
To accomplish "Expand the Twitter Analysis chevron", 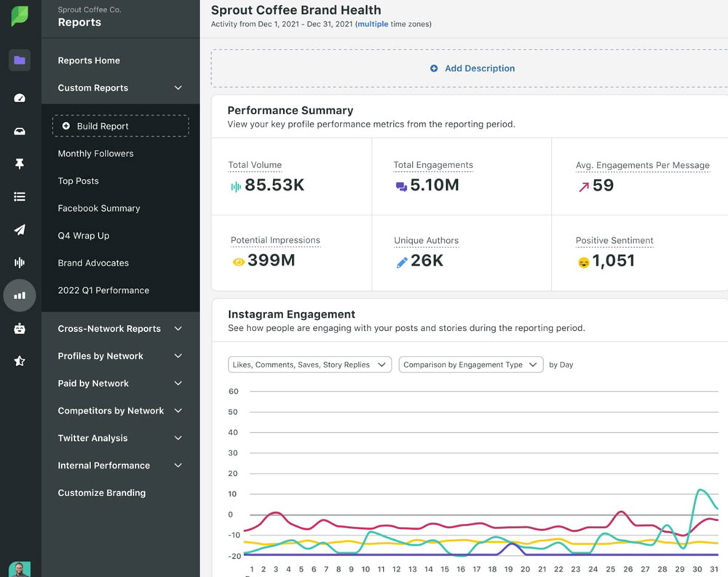I will [x=178, y=438].
